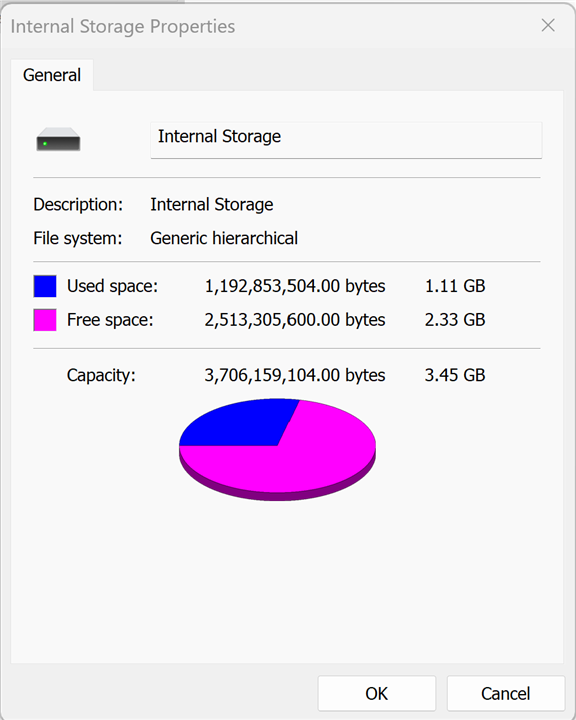
Task: Click the blue Used space swatch
Action: [x=45, y=286]
